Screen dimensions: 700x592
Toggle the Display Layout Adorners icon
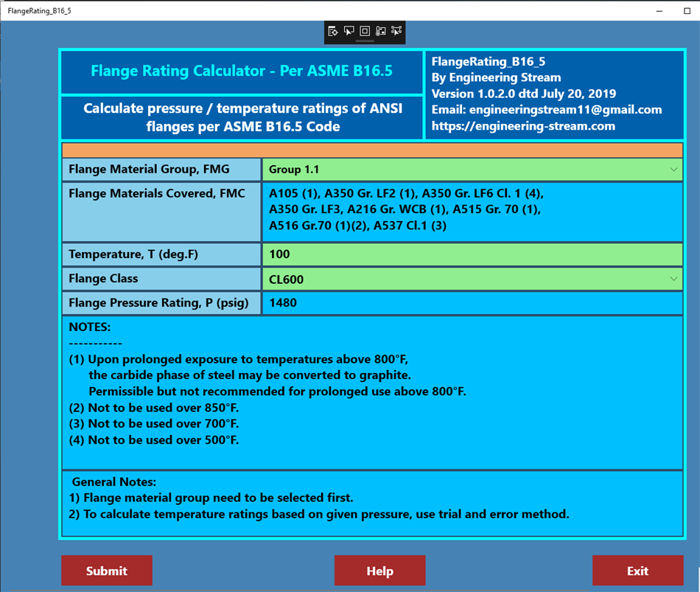(x=364, y=32)
